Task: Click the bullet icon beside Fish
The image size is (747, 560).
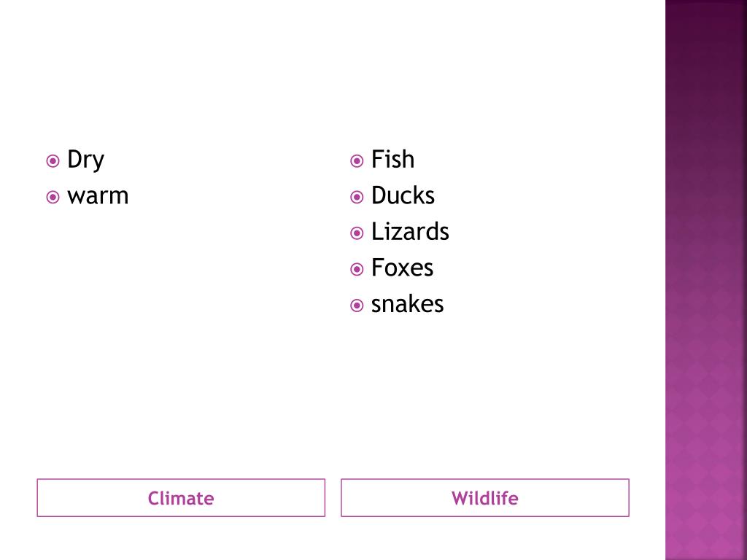Action: tap(357, 161)
